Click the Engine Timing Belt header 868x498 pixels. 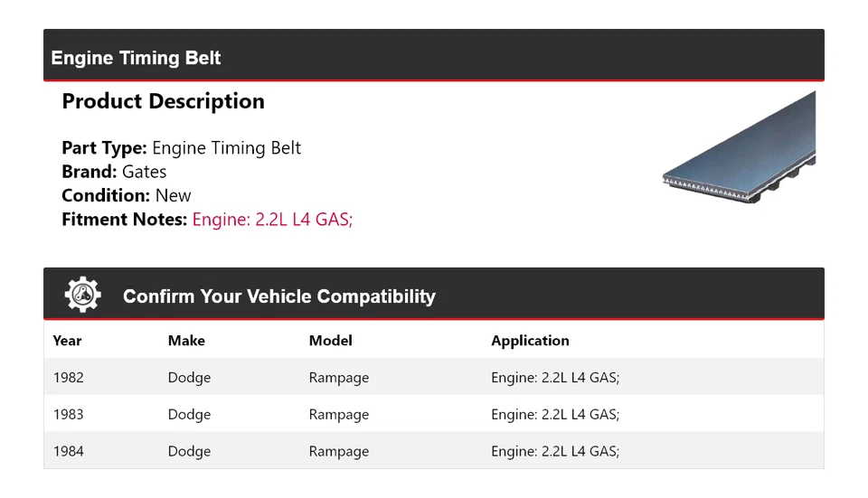[x=137, y=58]
